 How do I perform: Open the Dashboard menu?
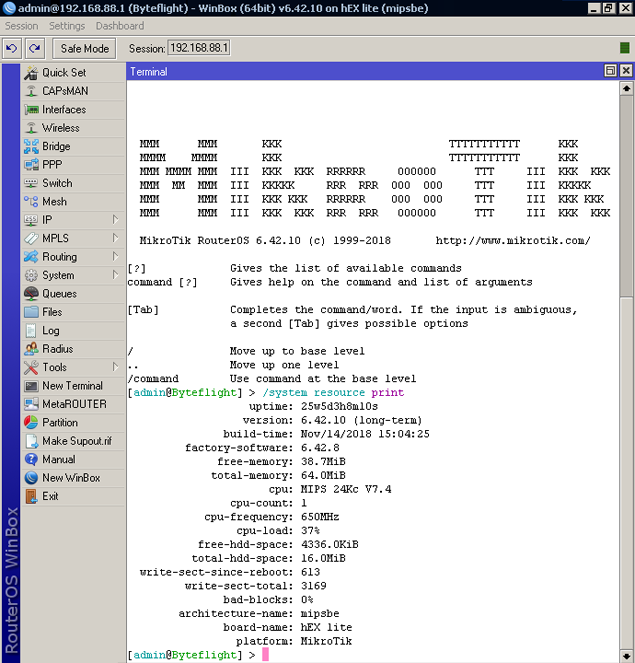[120, 26]
